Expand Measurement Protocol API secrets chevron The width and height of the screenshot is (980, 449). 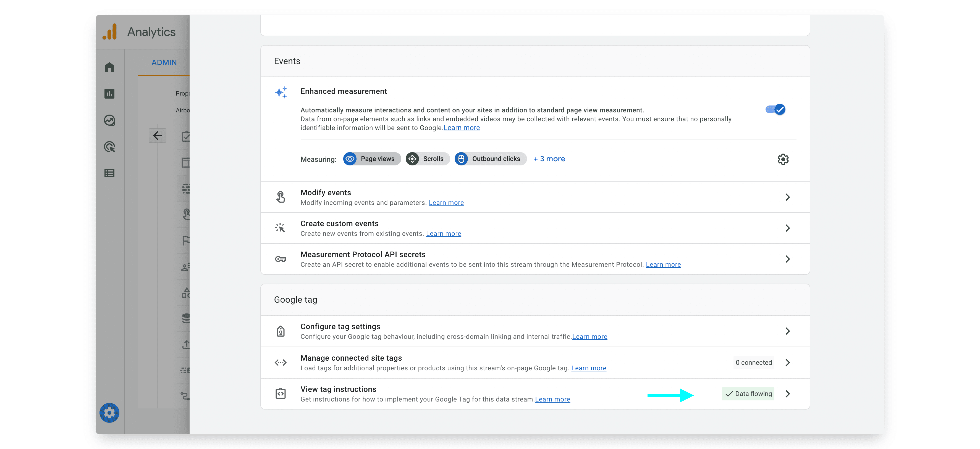click(x=787, y=259)
